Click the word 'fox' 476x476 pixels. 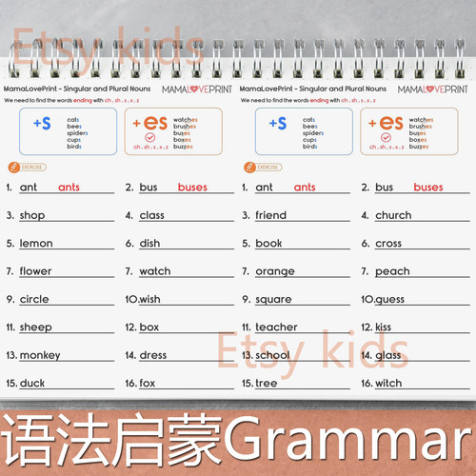pos(148,383)
